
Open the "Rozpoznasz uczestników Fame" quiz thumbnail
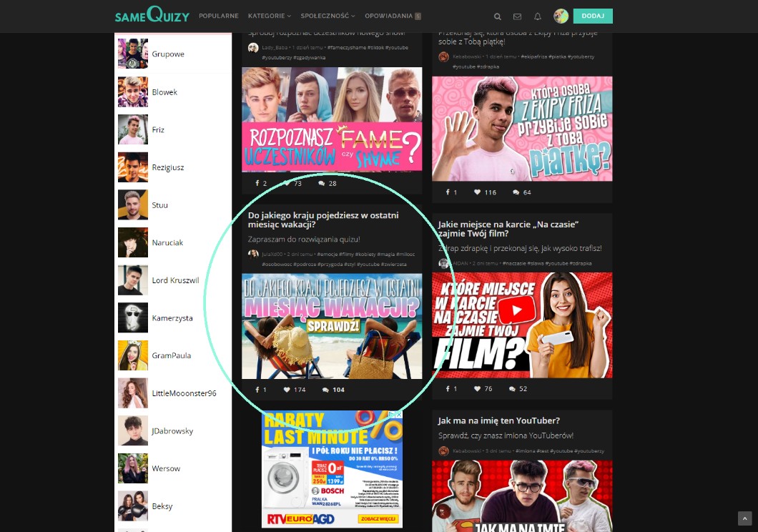click(332, 119)
